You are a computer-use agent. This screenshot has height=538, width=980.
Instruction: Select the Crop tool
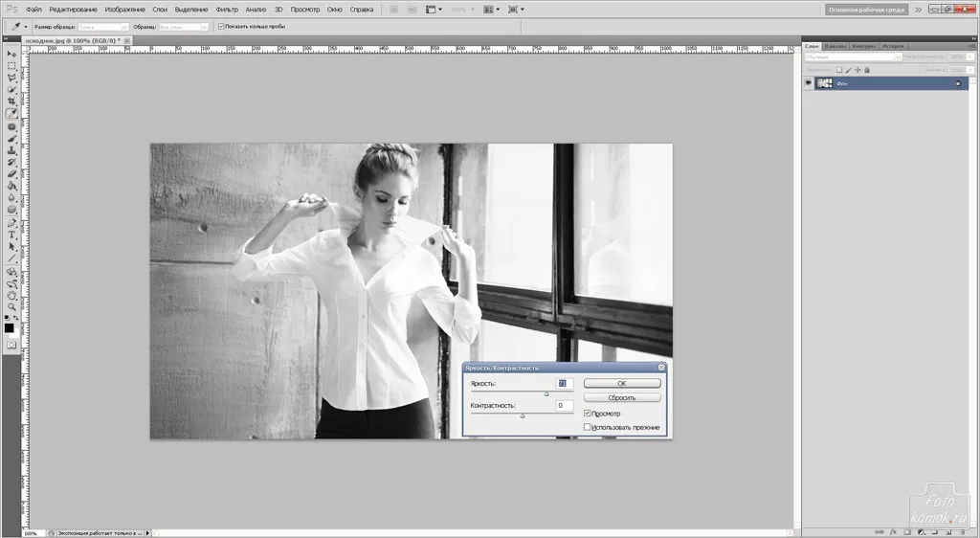(11, 101)
